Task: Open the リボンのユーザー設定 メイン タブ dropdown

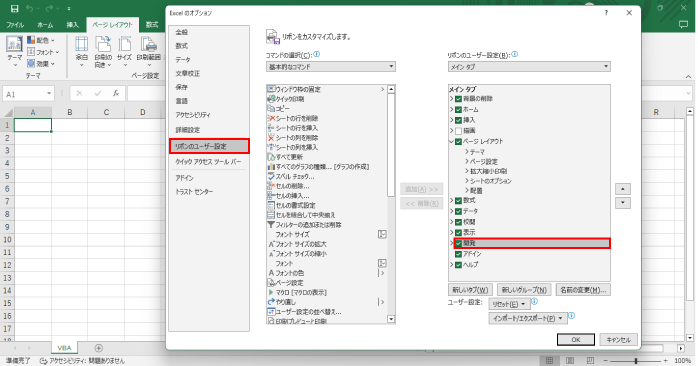Action: coord(529,67)
